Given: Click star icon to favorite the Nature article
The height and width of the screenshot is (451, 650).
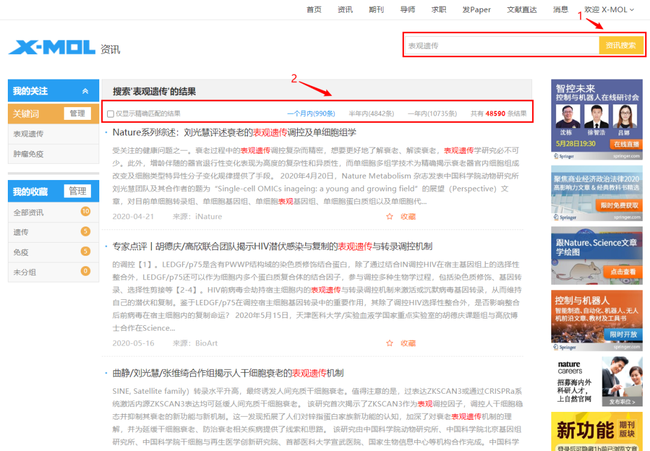Looking at the screenshot, I should (x=390, y=216).
